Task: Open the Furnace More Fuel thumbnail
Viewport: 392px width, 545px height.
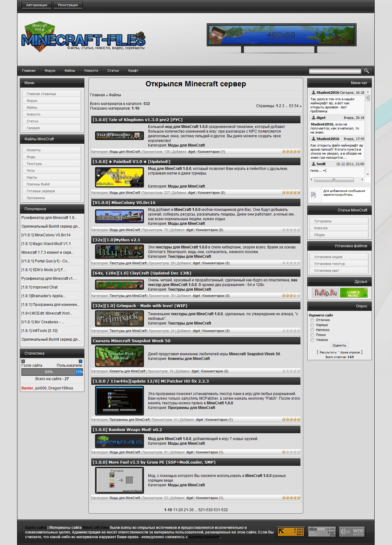Action: [119, 480]
